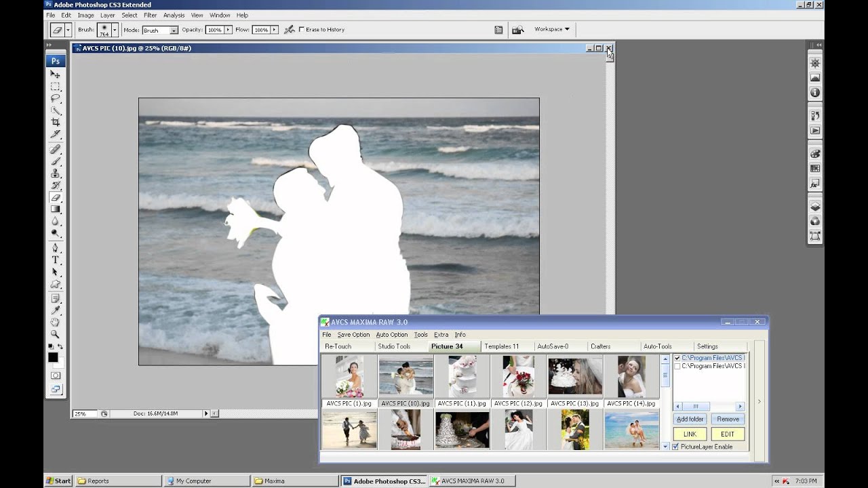The height and width of the screenshot is (488, 868).
Task: Open the Brush preset picker dropdown
Action: (115, 30)
